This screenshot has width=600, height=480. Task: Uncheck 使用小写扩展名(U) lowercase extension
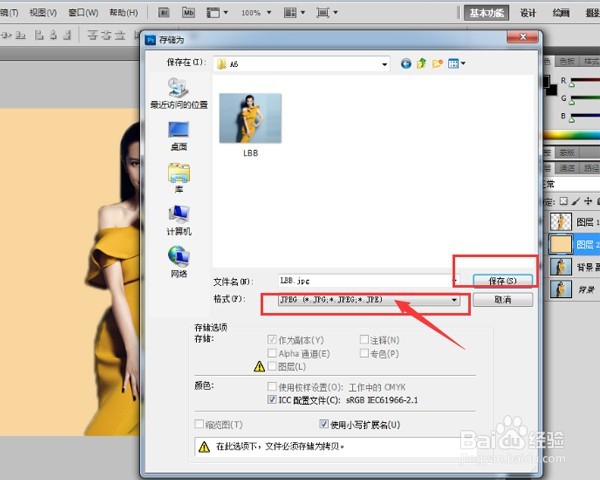coord(324,424)
